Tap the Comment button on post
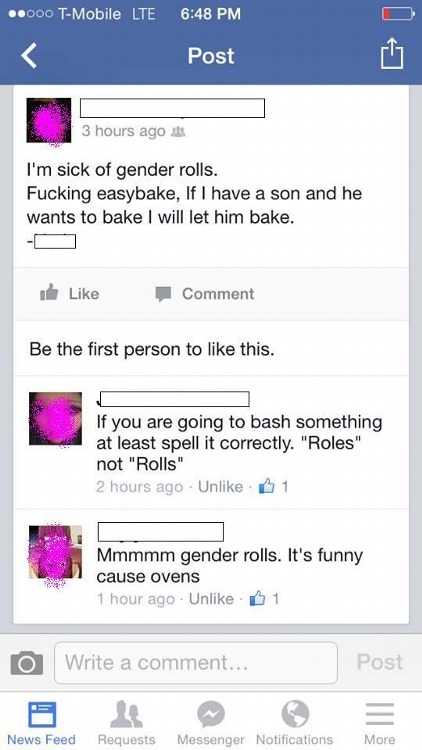This screenshot has width=422, height=750. pos(205,294)
